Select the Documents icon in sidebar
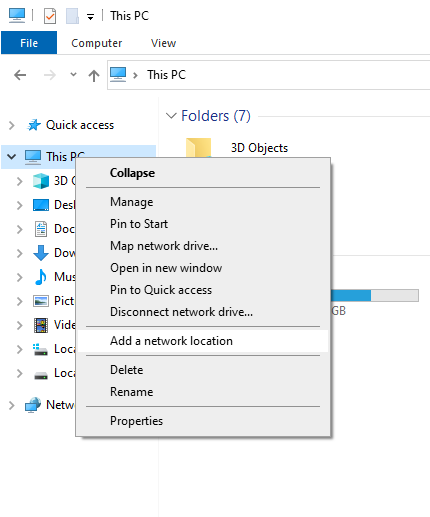Screen dimensions: 430x517 pos(41,229)
